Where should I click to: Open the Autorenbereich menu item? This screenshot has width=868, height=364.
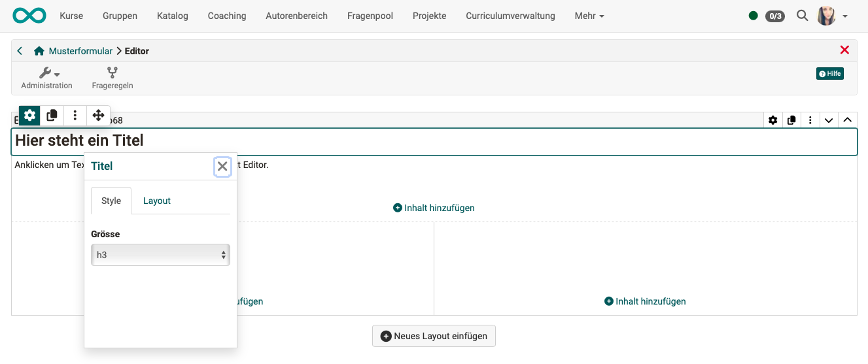click(296, 16)
